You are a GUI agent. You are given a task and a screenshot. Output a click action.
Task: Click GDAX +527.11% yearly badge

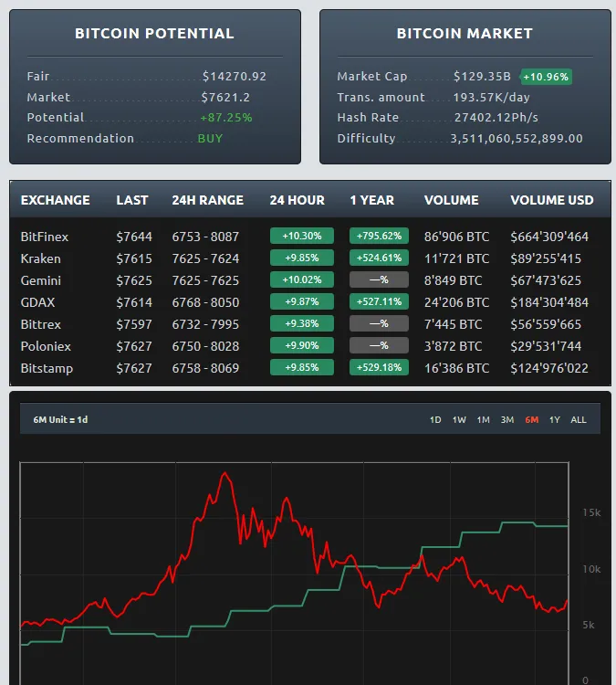379,301
